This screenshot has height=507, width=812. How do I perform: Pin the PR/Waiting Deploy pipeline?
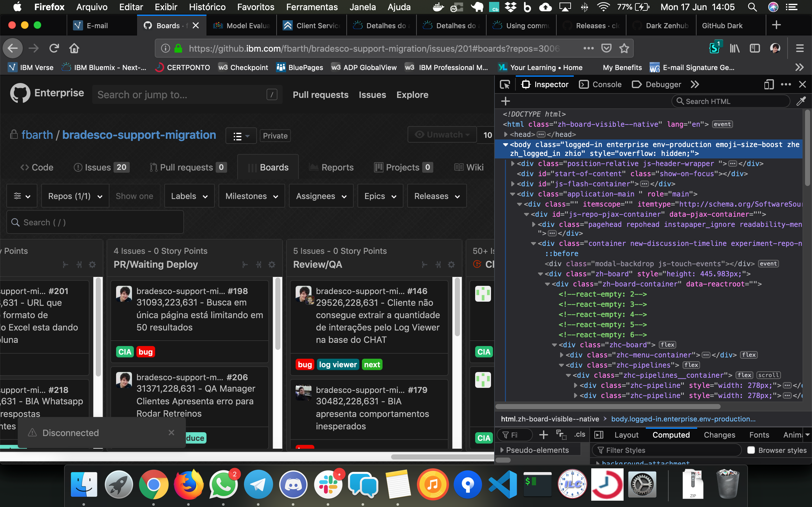pos(259,265)
